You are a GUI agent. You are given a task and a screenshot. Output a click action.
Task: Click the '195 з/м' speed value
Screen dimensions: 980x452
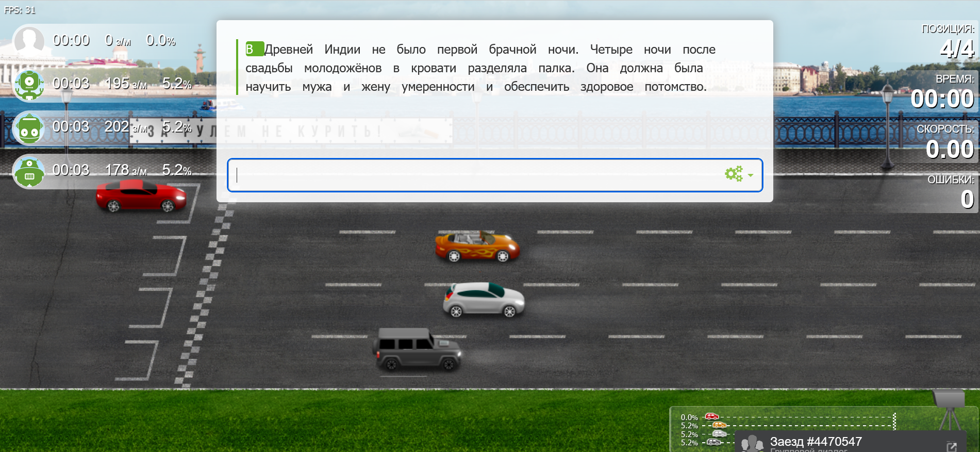coord(126,84)
